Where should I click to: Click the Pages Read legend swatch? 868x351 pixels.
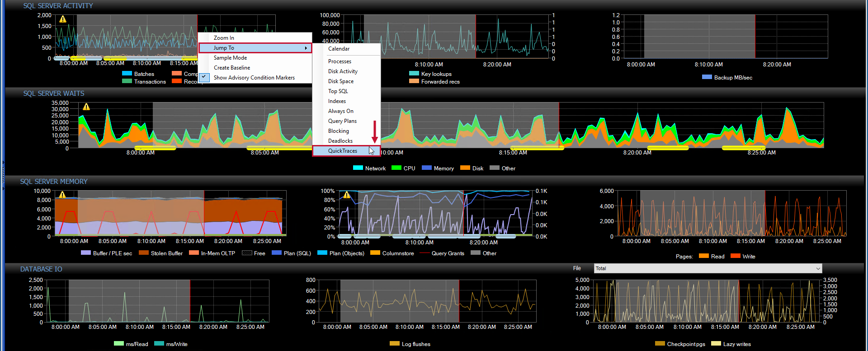click(704, 256)
